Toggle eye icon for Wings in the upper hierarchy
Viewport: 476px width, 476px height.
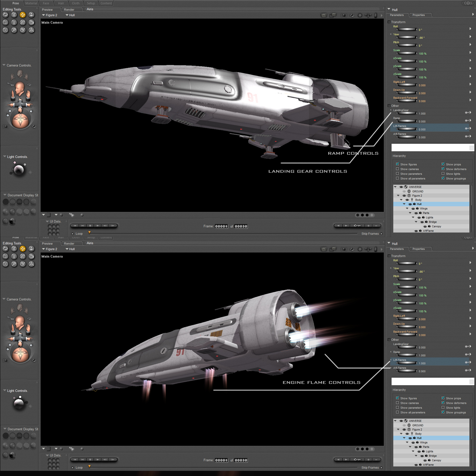click(x=413, y=209)
